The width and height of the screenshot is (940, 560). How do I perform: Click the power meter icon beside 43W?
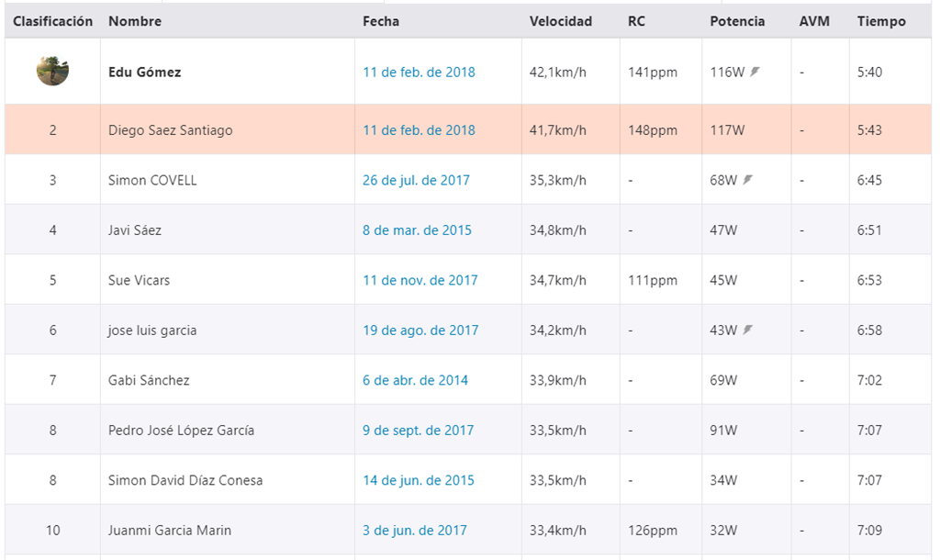747,330
